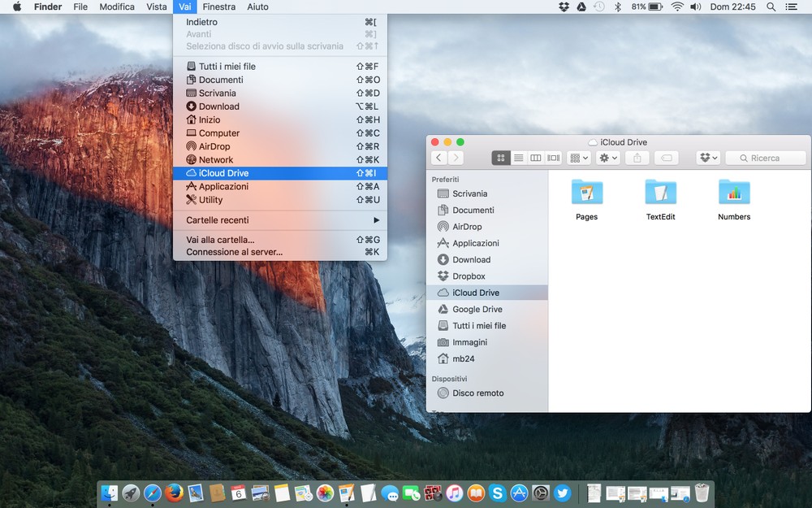Image resolution: width=812 pixels, height=508 pixels.
Task: Open the Finestra menu in menu bar
Action: click(x=219, y=7)
